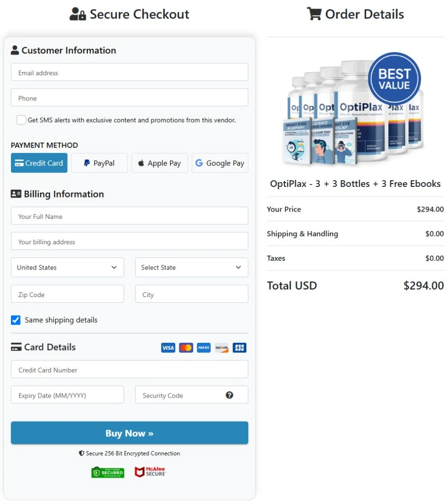Choose Google Pay payment method
Screen dimensions: 448x504
click(x=220, y=163)
